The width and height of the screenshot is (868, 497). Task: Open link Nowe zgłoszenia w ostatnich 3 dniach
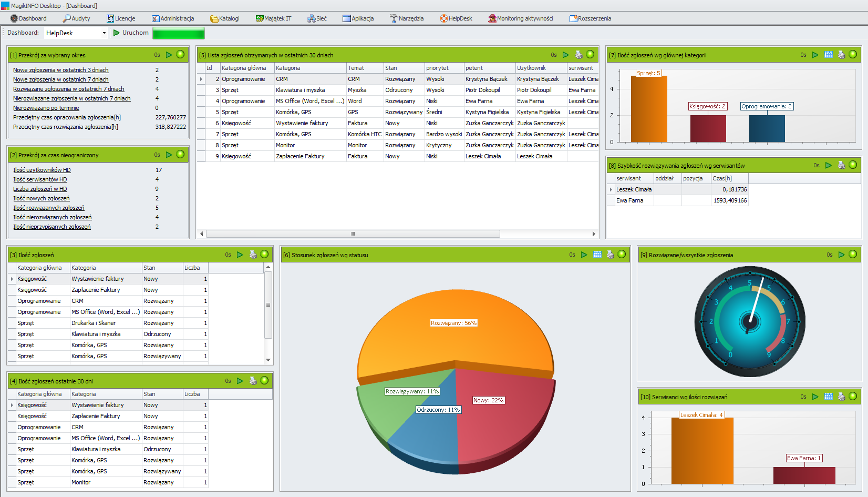pyautogui.click(x=61, y=70)
